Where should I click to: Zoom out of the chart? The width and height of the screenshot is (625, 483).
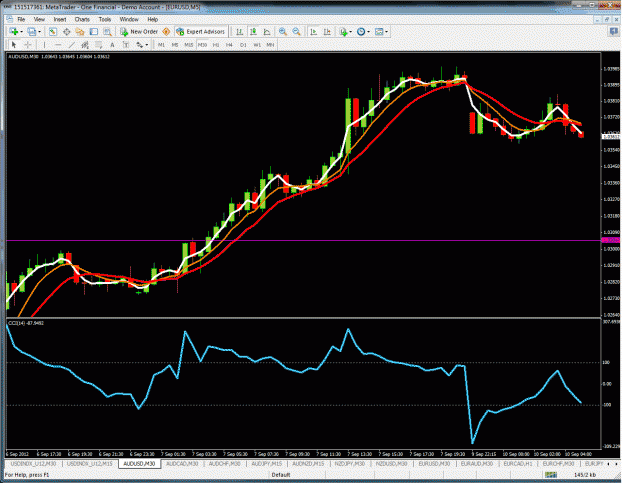click(297, 31)
